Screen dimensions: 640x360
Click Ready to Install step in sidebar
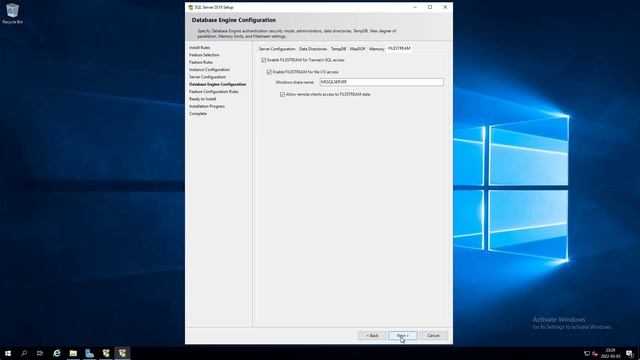[x=202, y=99]
